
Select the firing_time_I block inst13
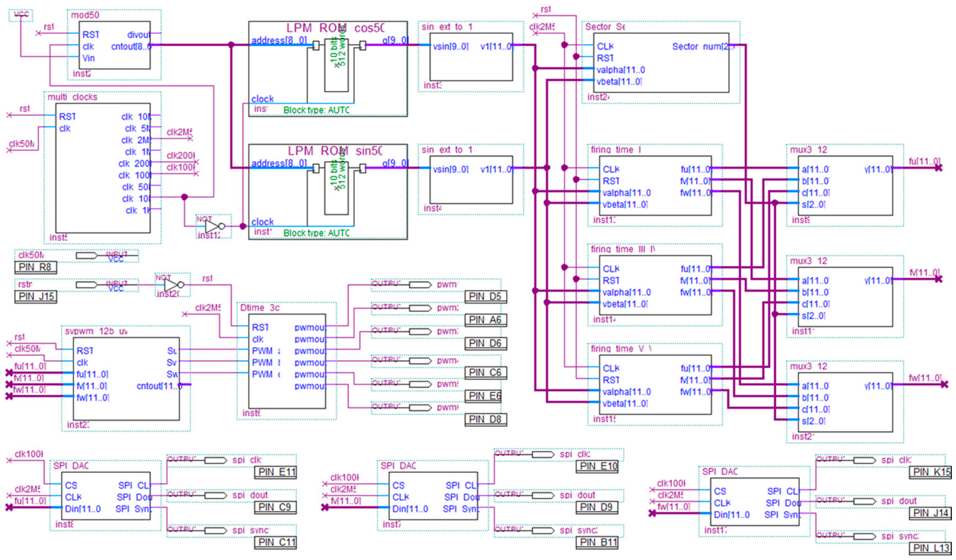655,185
